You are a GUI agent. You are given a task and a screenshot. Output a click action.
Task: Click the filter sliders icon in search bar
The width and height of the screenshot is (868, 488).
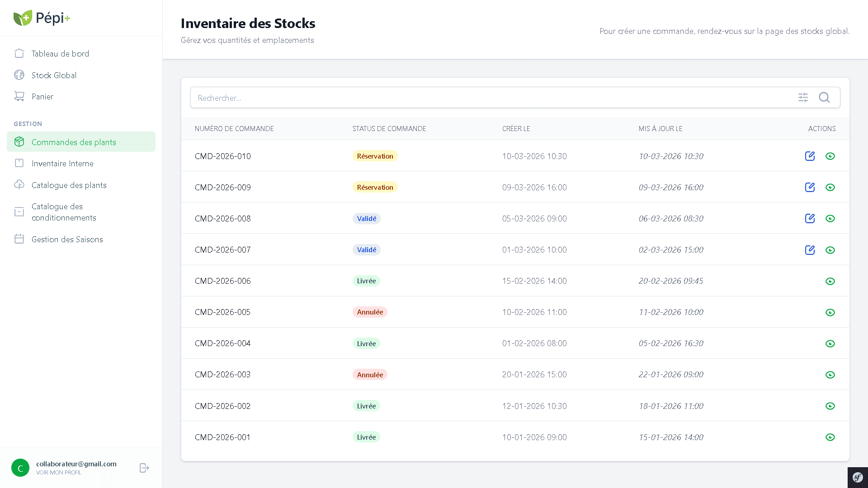coord(803,98)
